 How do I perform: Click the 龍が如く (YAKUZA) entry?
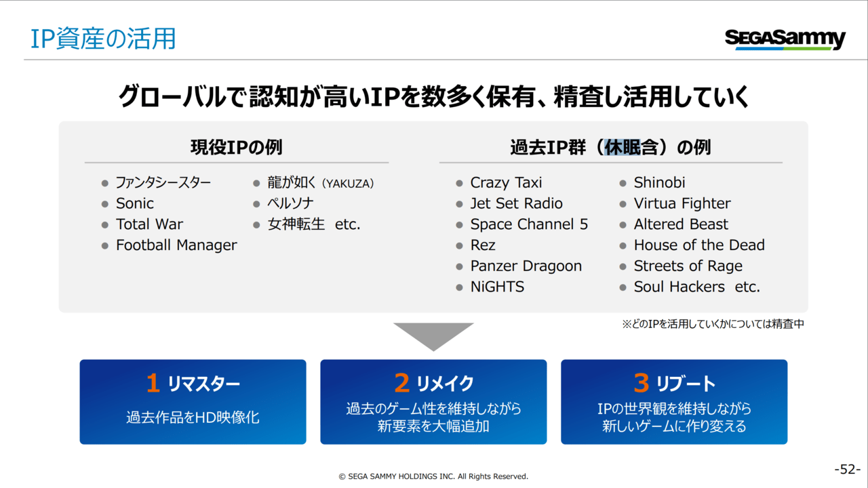[x=321, y=183]
